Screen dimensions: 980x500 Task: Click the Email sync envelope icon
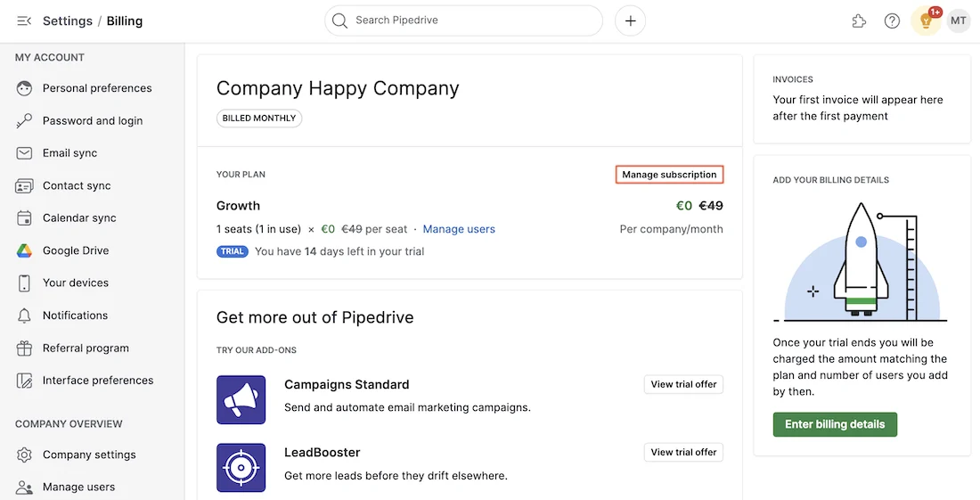pyautogui.click(x=24, y=153)
